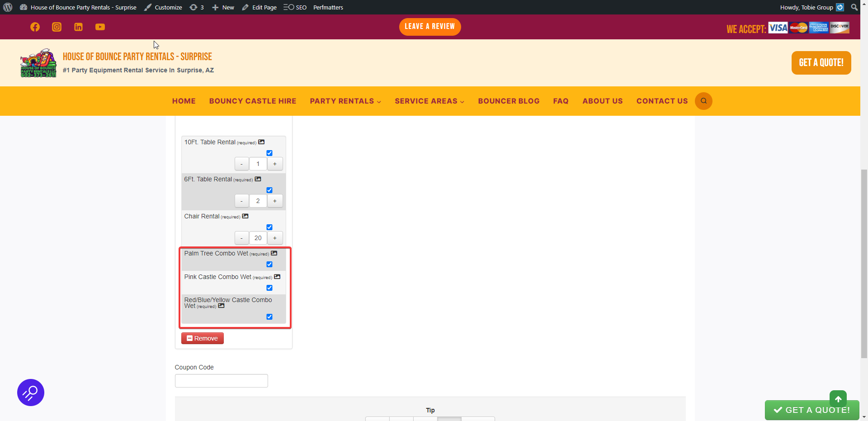
Task: Click the image icon beside Chair Rental
Action: (245, 216)
